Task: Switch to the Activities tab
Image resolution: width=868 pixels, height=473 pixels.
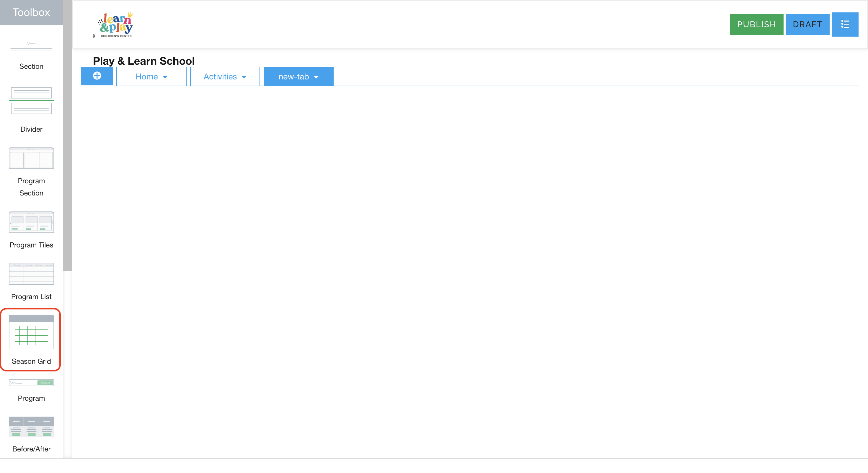Action: pos(220,76)
